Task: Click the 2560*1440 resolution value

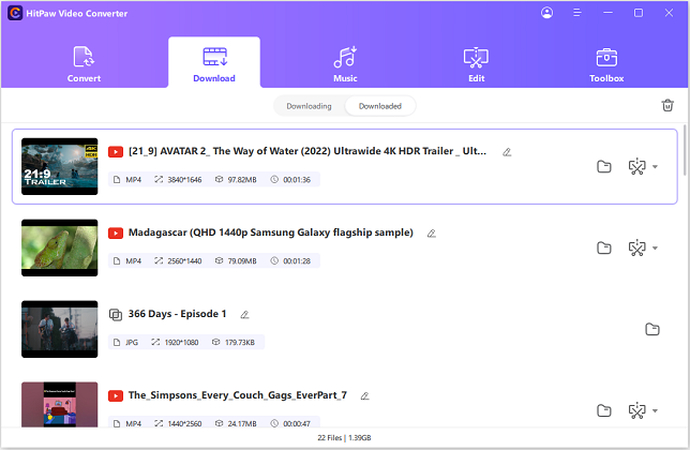Action: pos(184,261)
